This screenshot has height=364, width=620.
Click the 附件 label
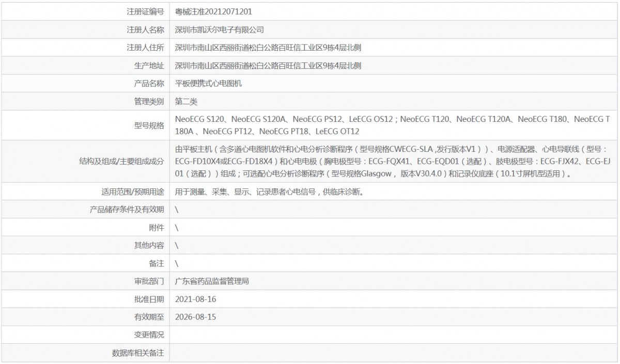tap(156, 227)
